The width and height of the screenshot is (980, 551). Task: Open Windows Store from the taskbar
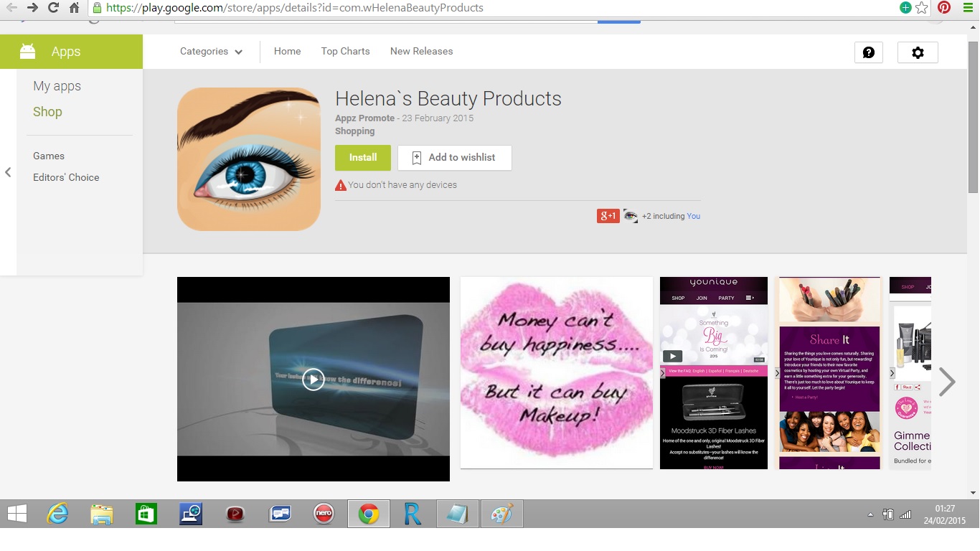point(146,514)
